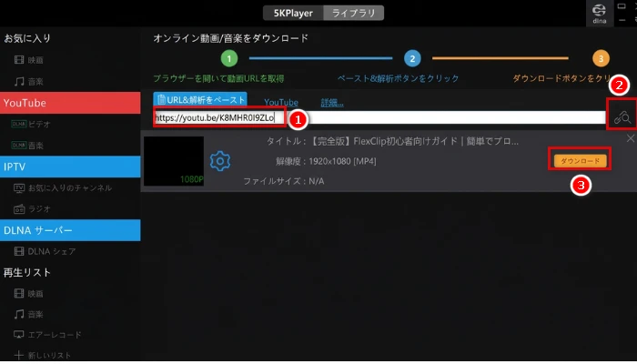Open エアーレコード in playlist section
This screenshot has width=637, height=364.
pos(55,335)
